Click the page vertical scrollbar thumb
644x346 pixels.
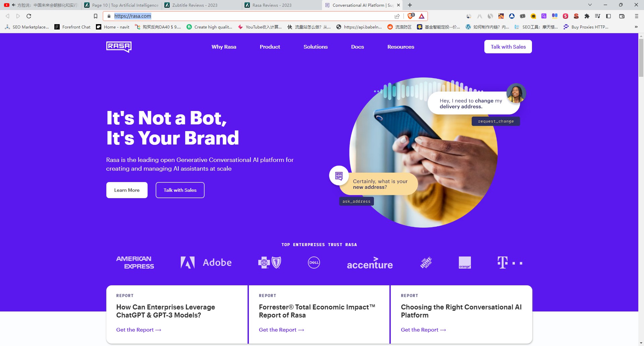click(641, 58)
